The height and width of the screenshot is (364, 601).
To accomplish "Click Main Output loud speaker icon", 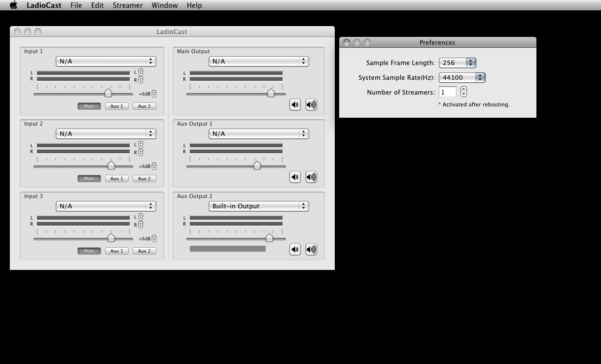I will 311,104.
